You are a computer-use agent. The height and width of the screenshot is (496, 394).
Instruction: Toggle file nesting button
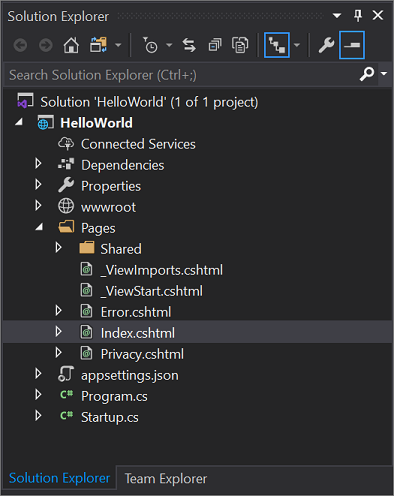pos(277,45)
